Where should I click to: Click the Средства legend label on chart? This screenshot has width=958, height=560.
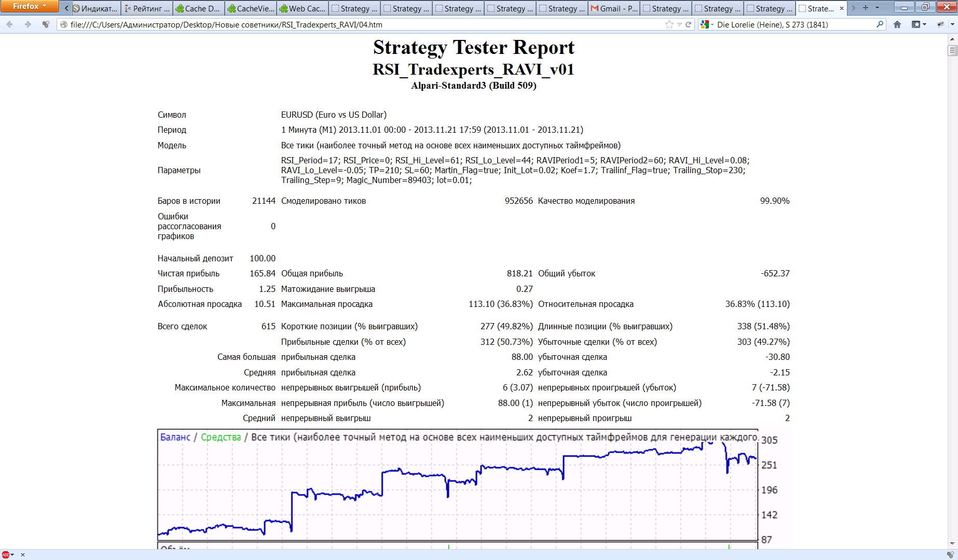pyautogui.click(x=221, y=437)
